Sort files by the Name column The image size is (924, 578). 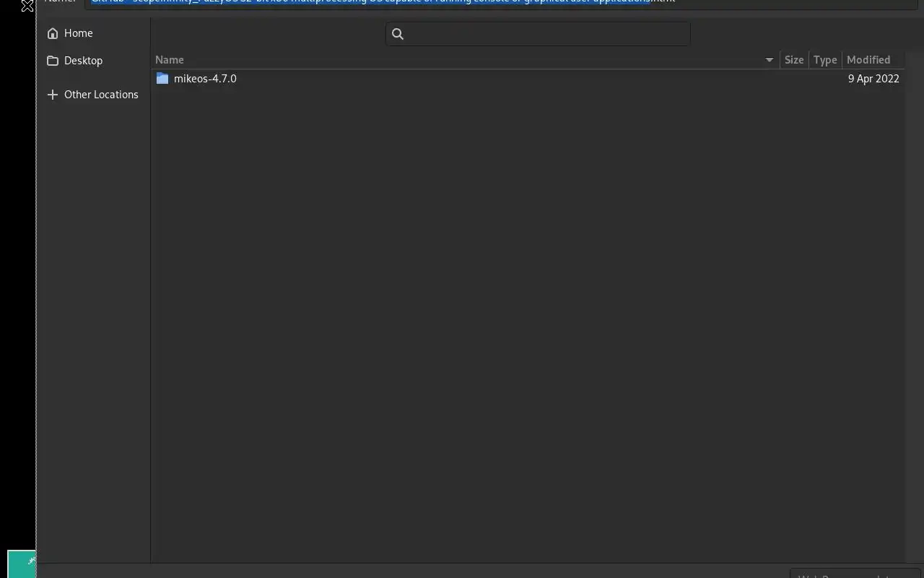point(466,60)
